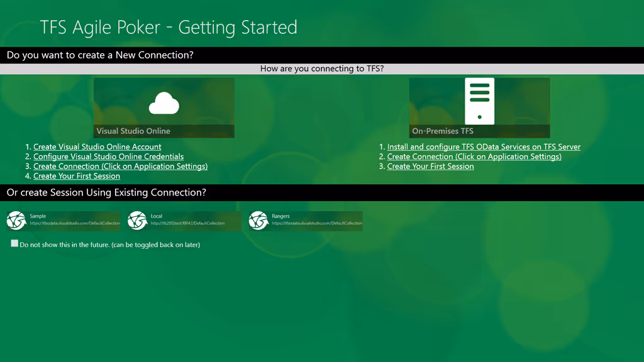Click the server tower icon for On-Premises TFS
The width and height of the screenshot is (644, 362).
pos(479,101)
